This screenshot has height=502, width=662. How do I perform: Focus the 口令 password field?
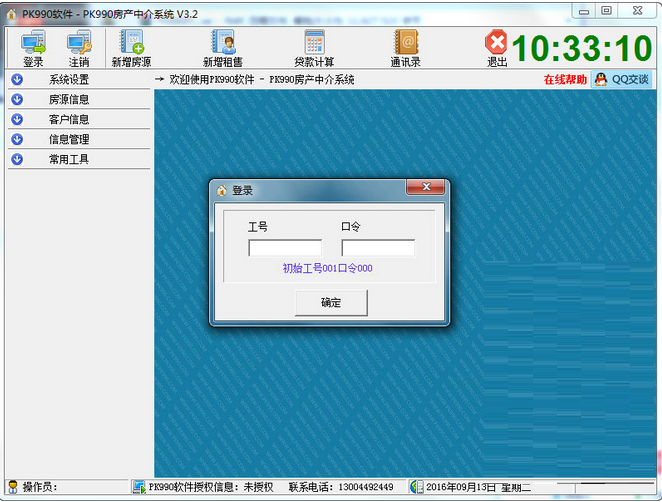point(378,248)
